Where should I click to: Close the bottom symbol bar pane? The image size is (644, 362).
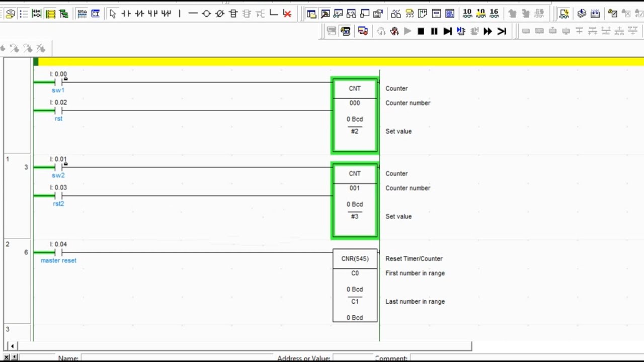[x=7, y=357]
